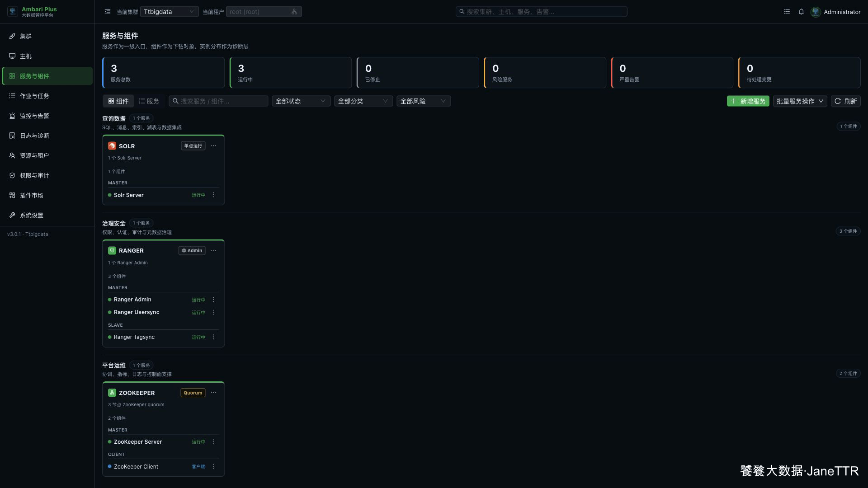The width and height of the screenshot is (868, 488).
Task: Open Ranger Admin row action menu
Action: click(x=213, y=300)
